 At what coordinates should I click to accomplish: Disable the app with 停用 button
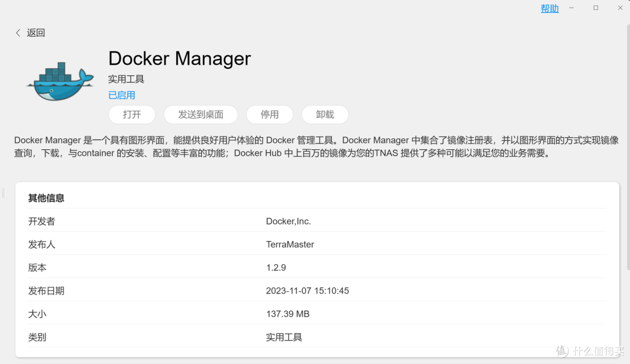(x=269, y=114)
